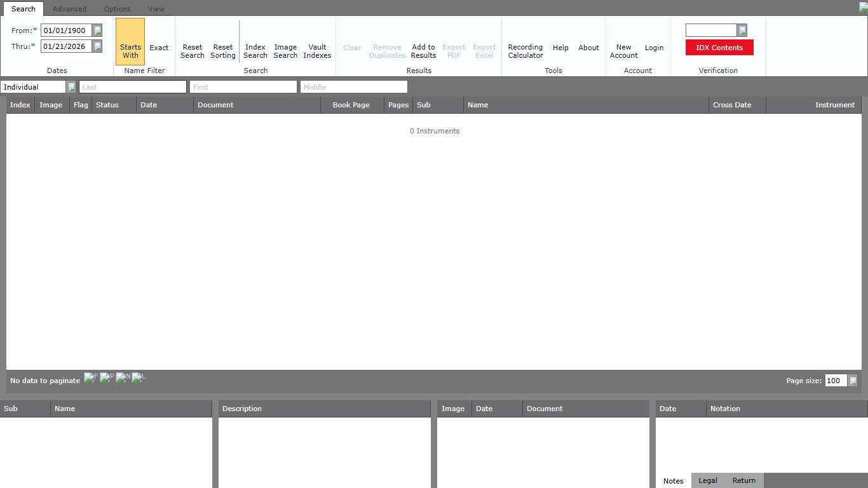Screen dimensions: 868x488
Task: Select the Legal tab in notes panel
Action: coord(707,480)
